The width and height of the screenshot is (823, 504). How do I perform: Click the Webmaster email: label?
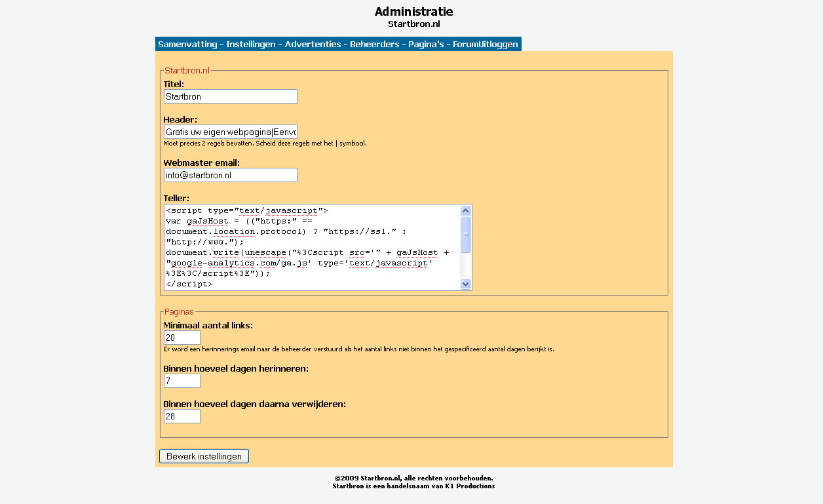point(201,163)
